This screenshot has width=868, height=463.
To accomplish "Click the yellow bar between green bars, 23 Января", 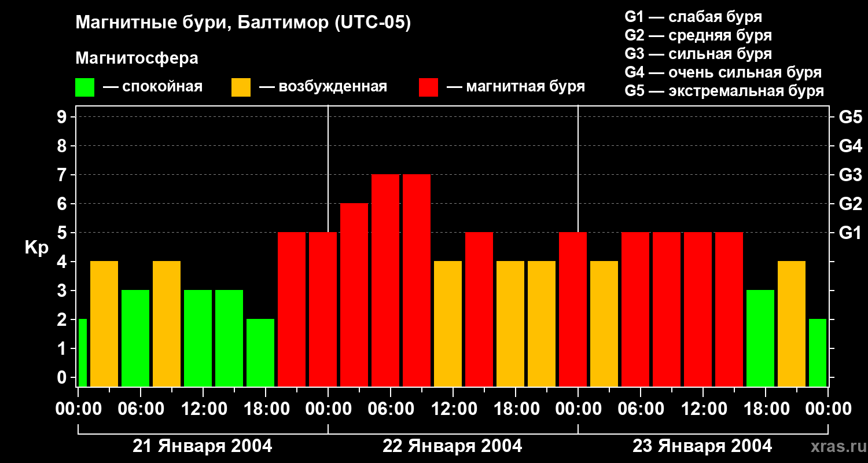I will [x=792, y=324].
